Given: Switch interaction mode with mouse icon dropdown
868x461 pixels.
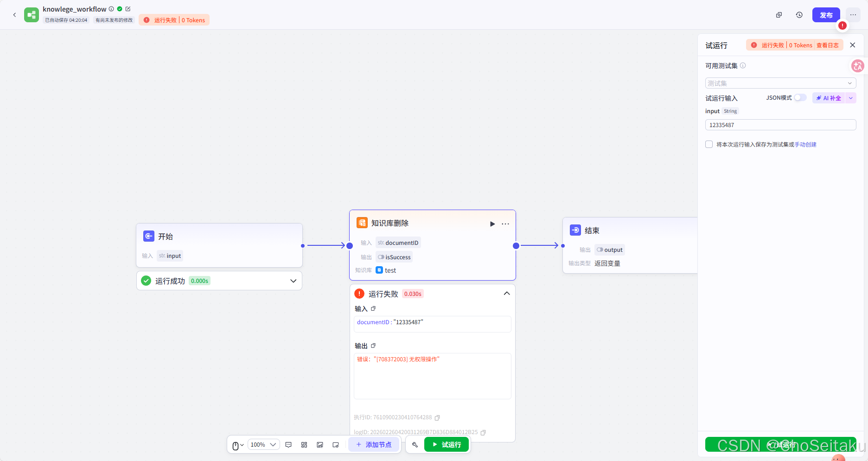Looking at the screenshot, I should 238,445.
